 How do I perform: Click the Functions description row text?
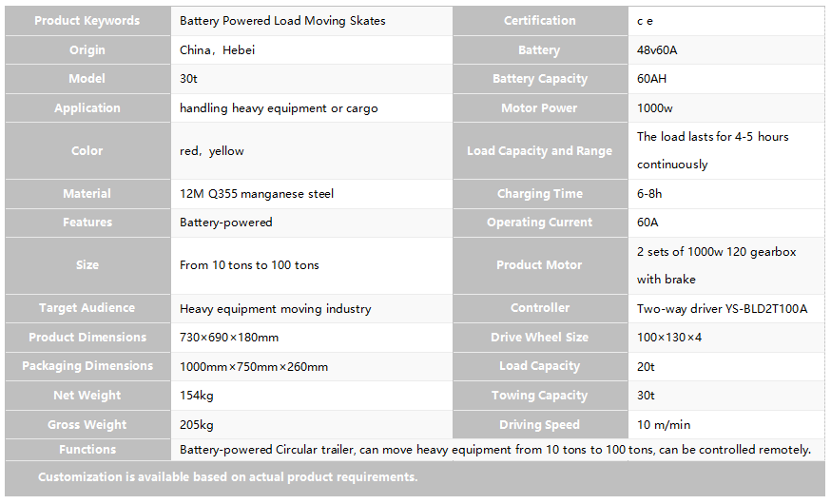[495, 450]
